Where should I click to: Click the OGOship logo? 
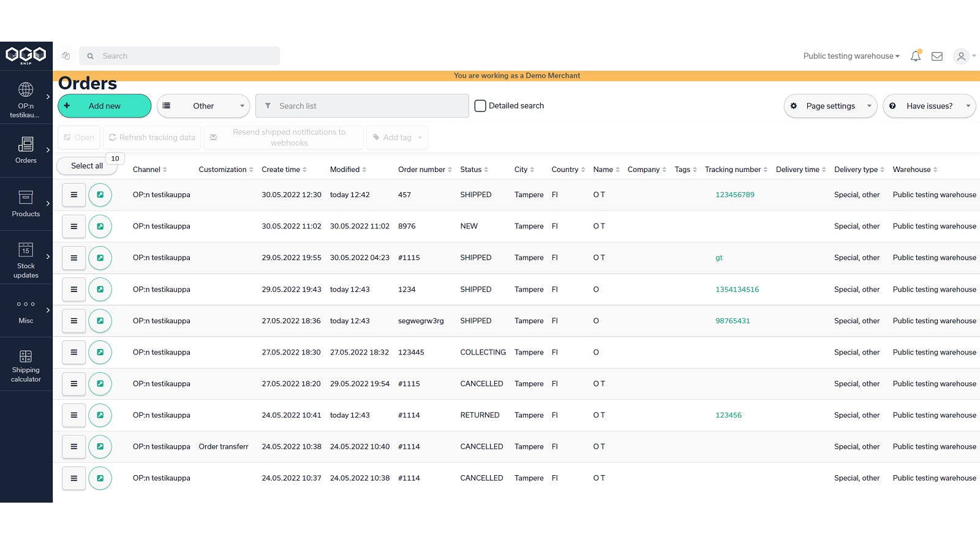pos(26,54)
